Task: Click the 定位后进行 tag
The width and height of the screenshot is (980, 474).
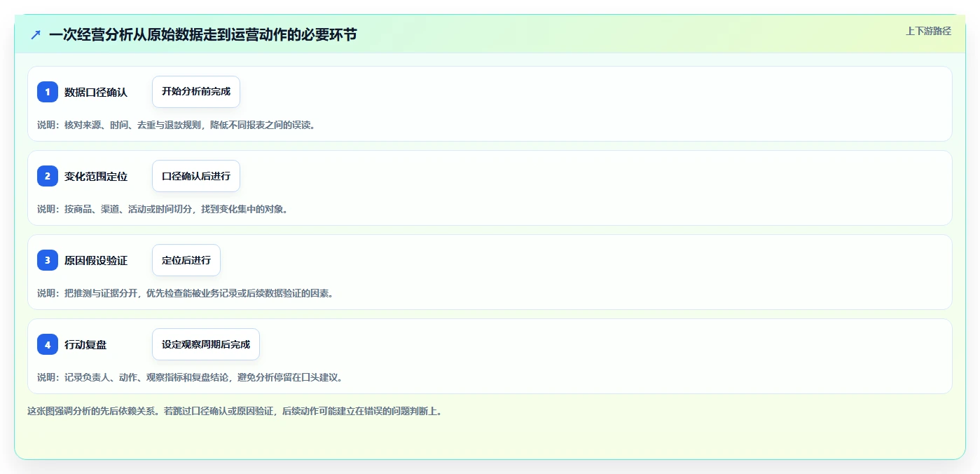Action: point(186,260)
